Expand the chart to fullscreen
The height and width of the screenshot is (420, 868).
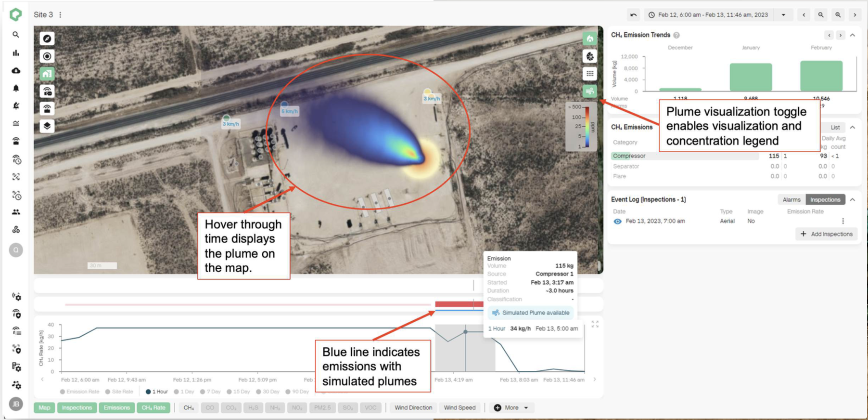(x=595, y=324)
